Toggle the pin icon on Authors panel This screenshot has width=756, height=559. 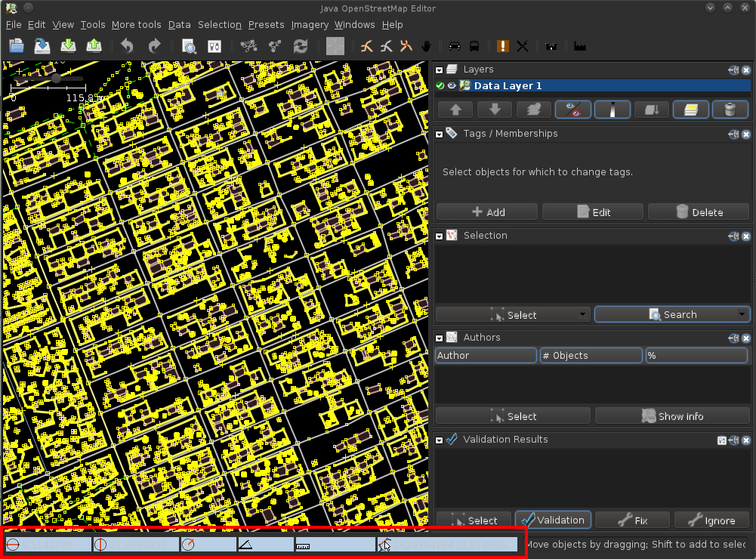(x=733, y=338)
